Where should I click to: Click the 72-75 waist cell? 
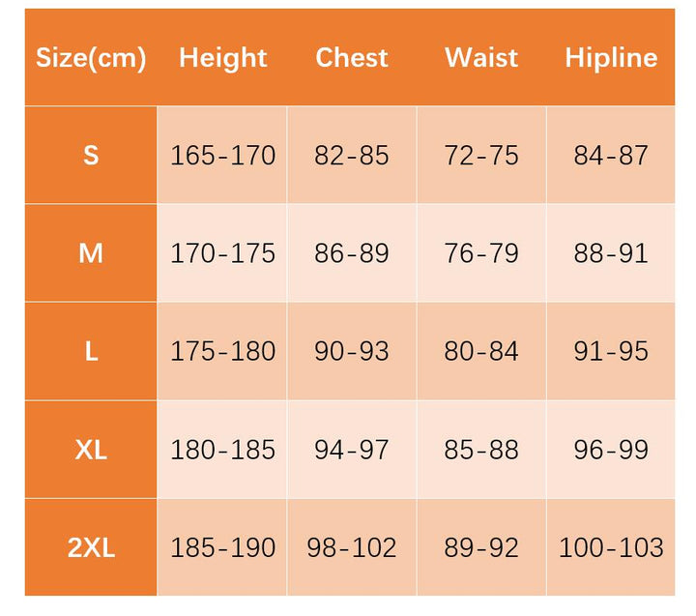pyautogui.click(x=481, y=155)
